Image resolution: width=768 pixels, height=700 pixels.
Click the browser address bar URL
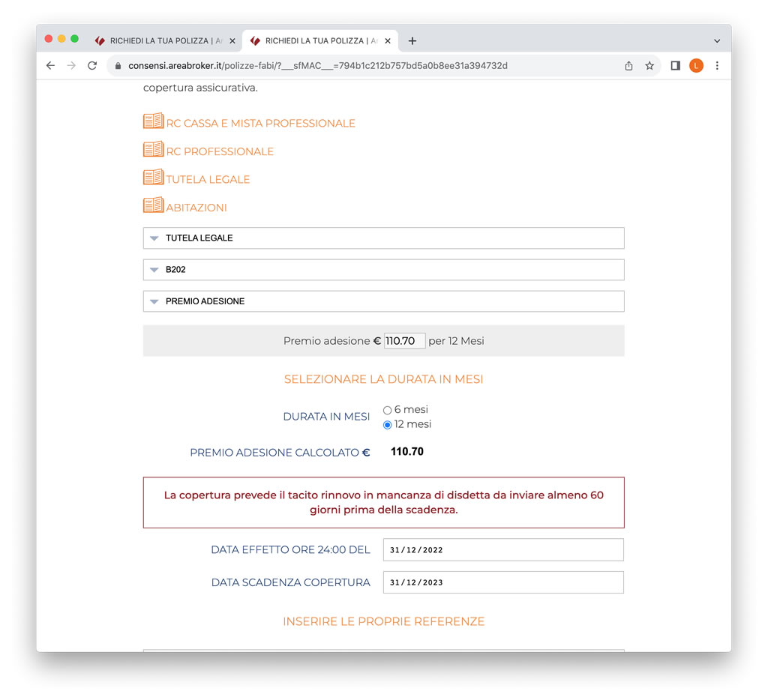click(318, 66)
